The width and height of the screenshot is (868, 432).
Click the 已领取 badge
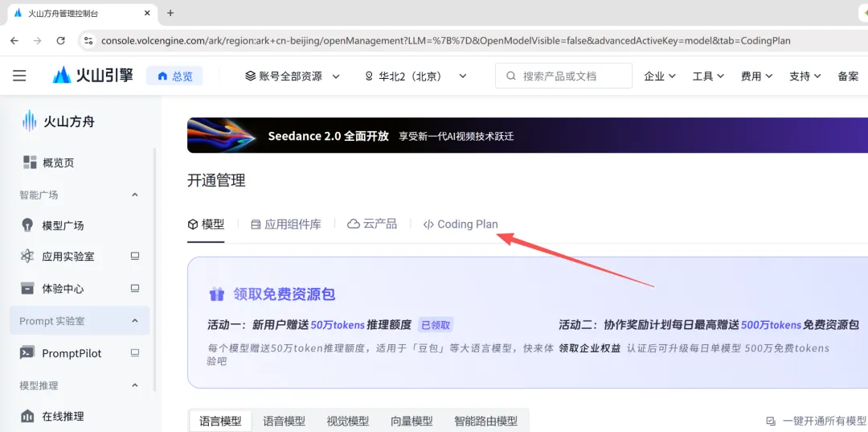tap(436, 325)
